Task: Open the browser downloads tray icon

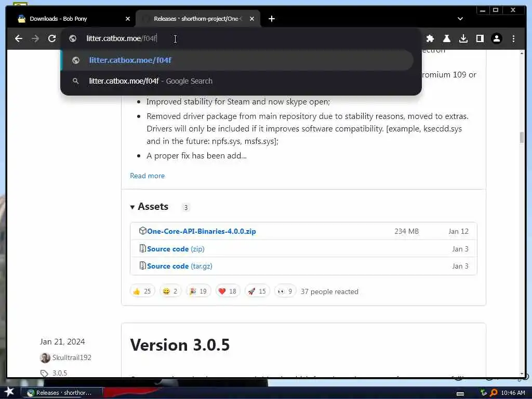Action: coord(463,38)
